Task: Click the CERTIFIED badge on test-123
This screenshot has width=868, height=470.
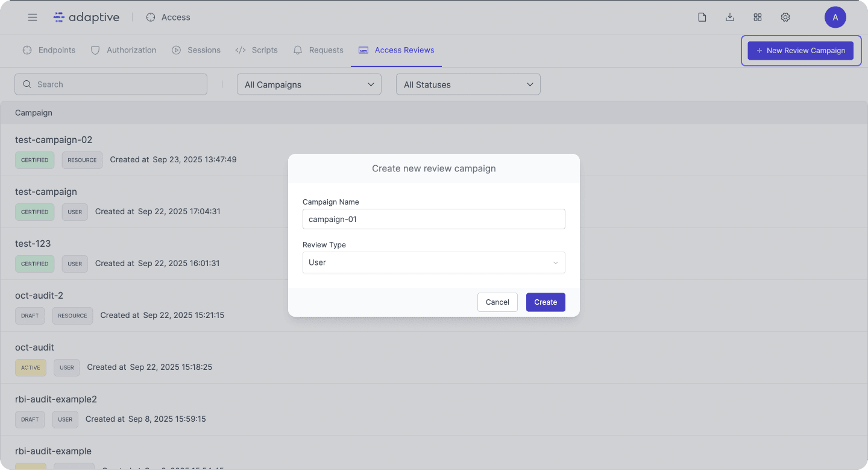Action: tap(34, 264)
